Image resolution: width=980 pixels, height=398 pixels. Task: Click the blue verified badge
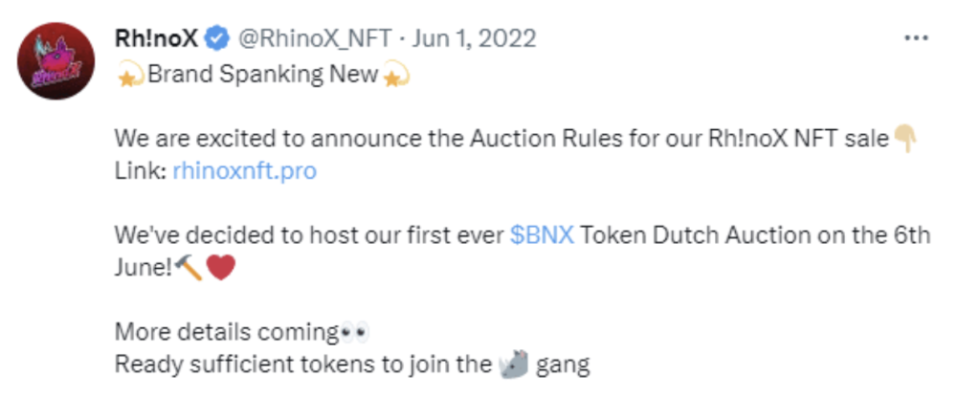216,39
